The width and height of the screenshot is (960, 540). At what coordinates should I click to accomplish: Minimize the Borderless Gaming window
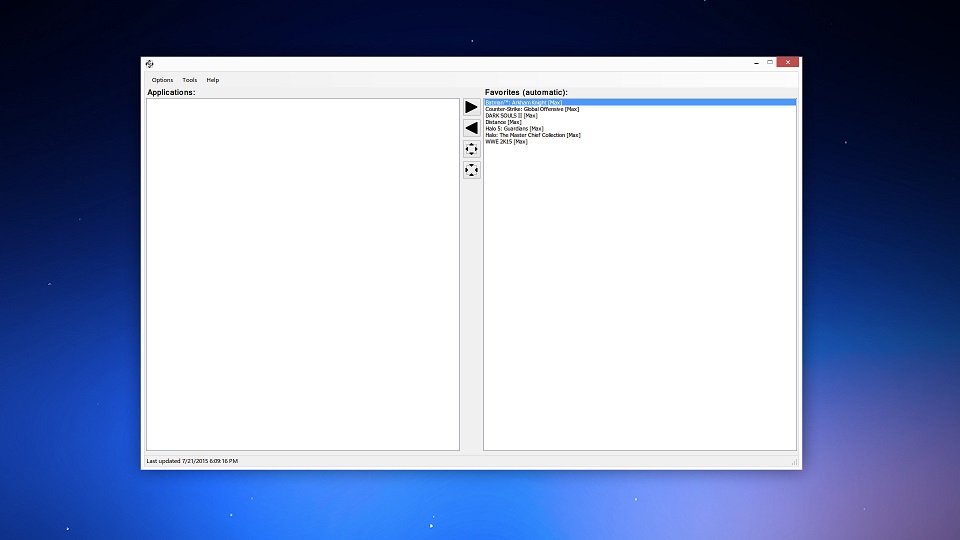pos(755,63)
